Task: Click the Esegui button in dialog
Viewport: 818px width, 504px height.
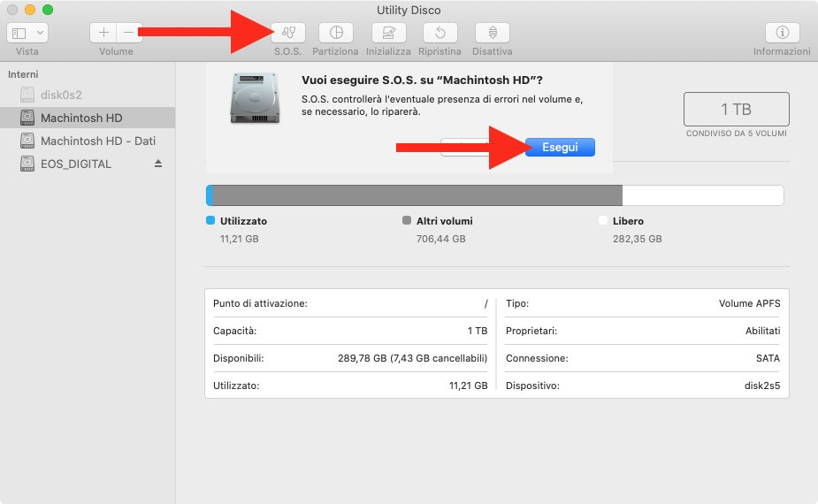Action: tap(560, 147)
